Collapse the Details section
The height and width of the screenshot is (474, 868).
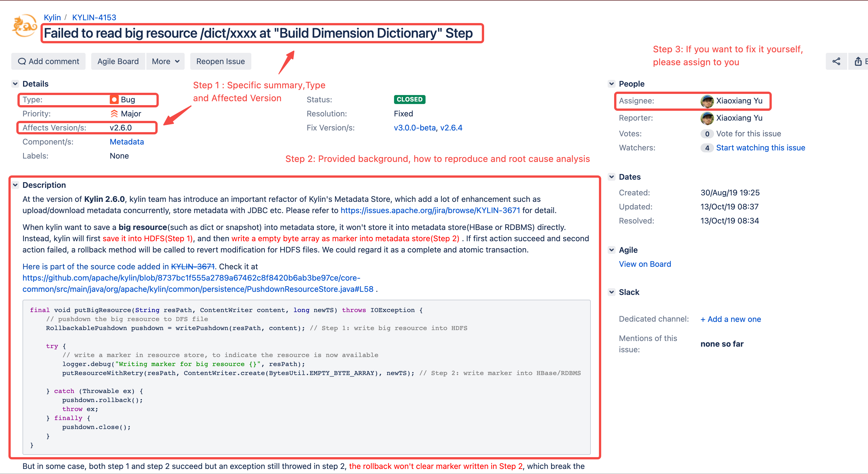point(15,84)
